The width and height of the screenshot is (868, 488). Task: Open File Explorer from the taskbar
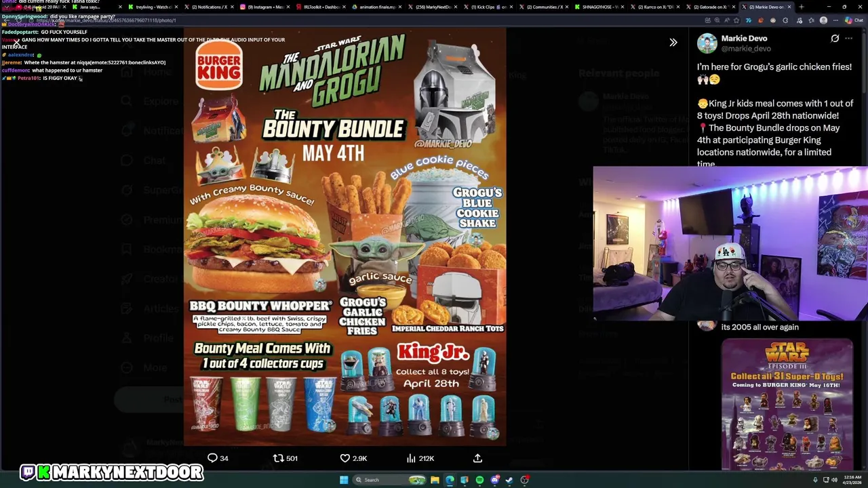[435, 480]
